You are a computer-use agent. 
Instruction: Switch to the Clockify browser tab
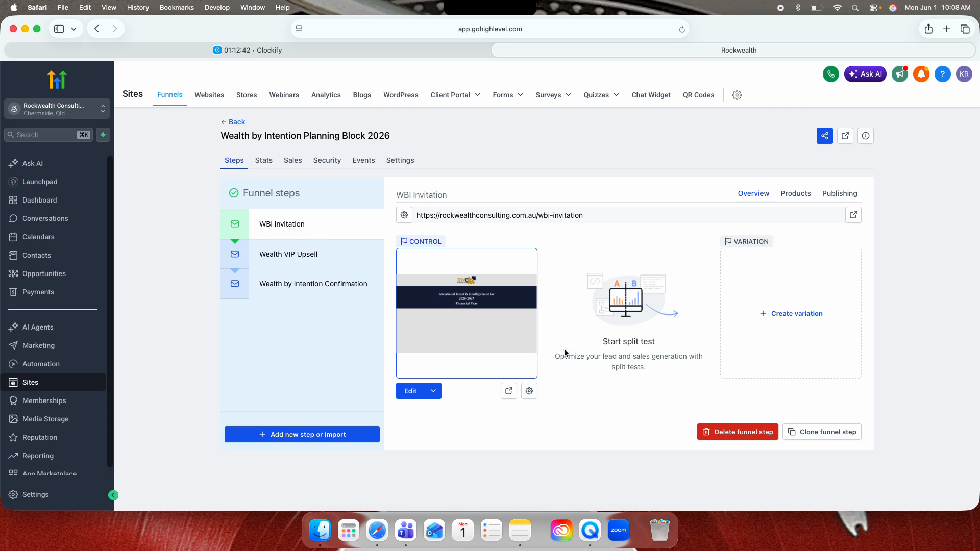pyautogui.click(x=248, y=50)
